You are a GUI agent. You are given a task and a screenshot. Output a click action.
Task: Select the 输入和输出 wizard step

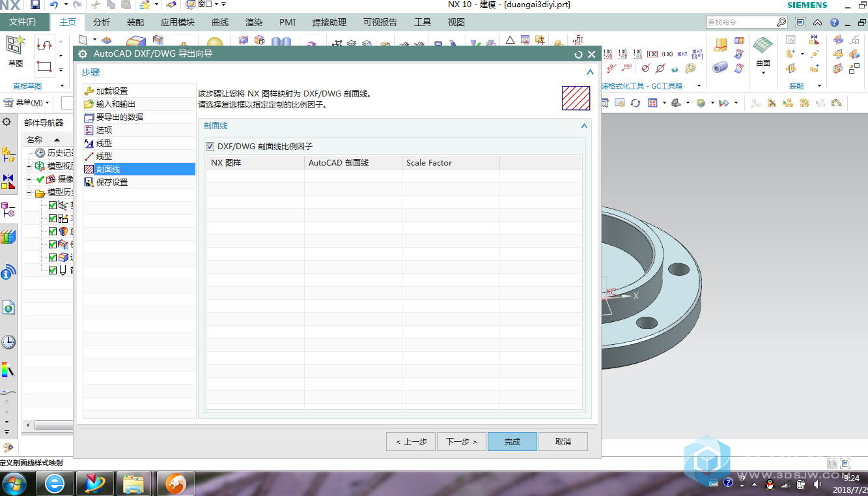click(x=139, y=104)
